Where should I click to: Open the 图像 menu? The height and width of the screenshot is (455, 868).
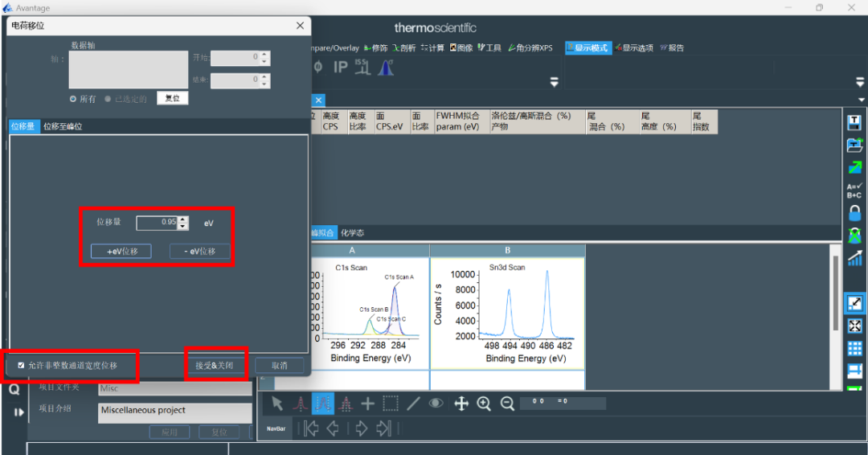coord(461,48)
